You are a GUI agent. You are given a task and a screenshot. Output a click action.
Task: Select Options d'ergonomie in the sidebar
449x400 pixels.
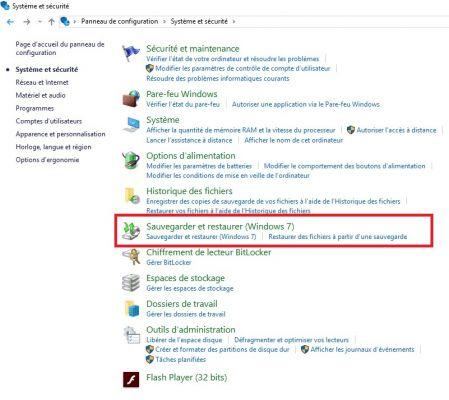tap(47, 160)
